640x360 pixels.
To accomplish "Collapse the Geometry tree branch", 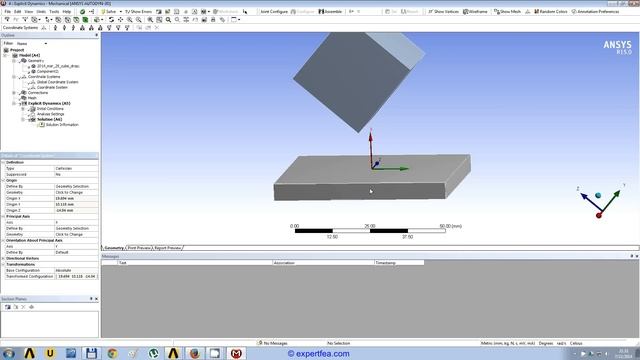I will (x=14, y=60).
